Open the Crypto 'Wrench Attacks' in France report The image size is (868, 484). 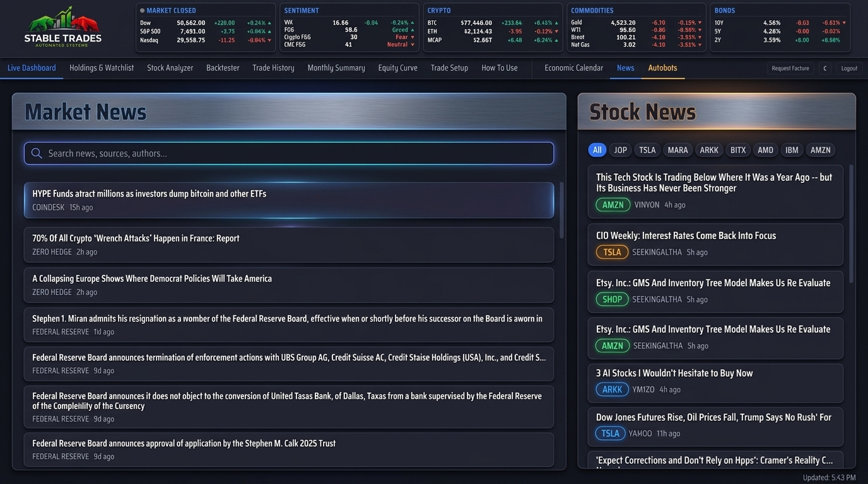click(289, 245)
